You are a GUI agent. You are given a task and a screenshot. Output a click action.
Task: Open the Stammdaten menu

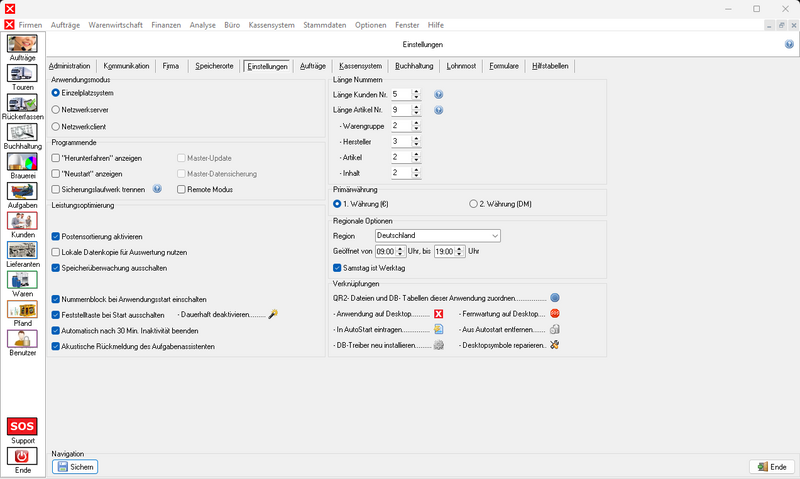coord(324,25)
